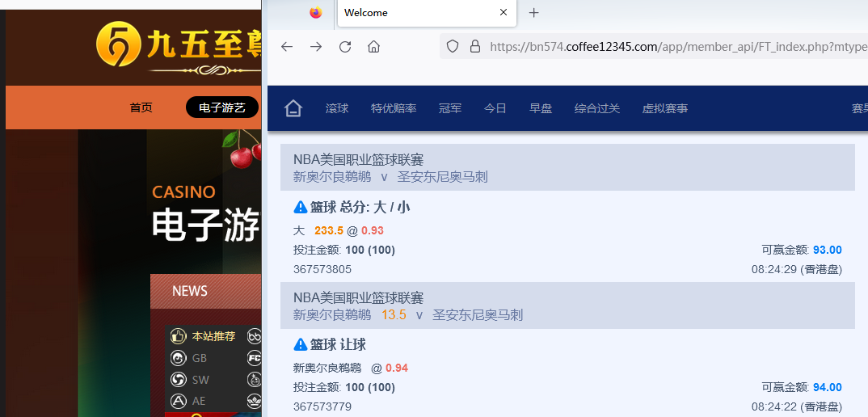
Task: Show site security padlock info
Action: click(x=475, y=47)
